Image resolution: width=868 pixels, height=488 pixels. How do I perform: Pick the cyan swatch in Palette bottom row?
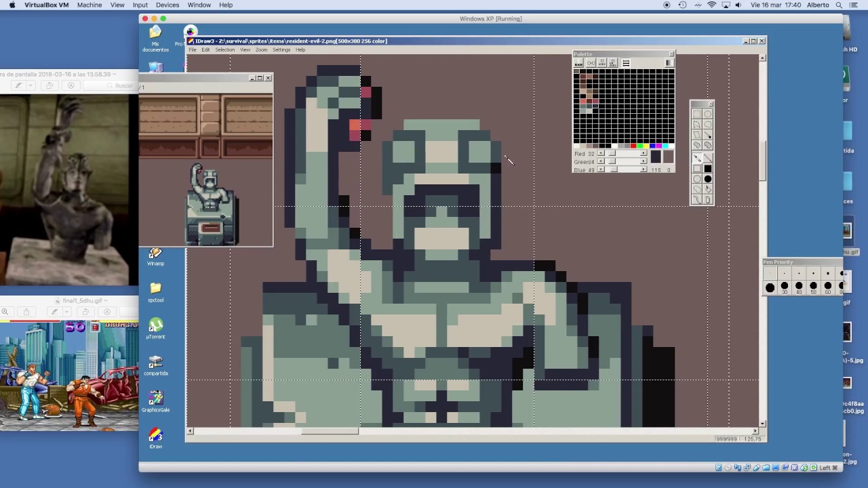665,146
